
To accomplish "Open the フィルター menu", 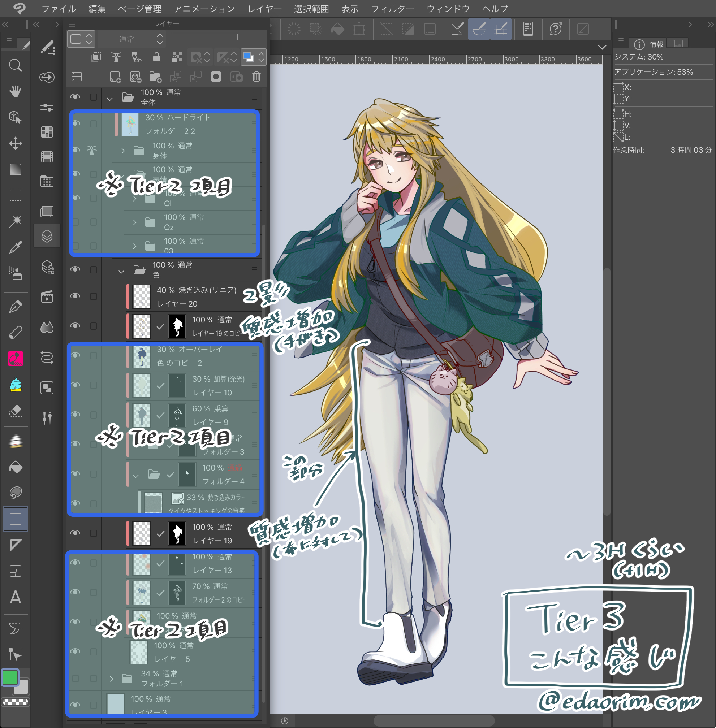I will tap(392, 9).
